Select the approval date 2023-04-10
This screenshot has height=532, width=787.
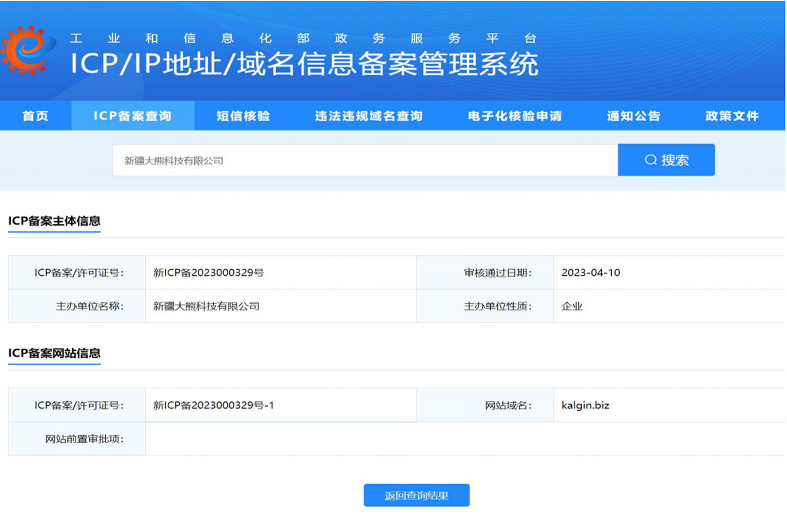click(591, 272)
